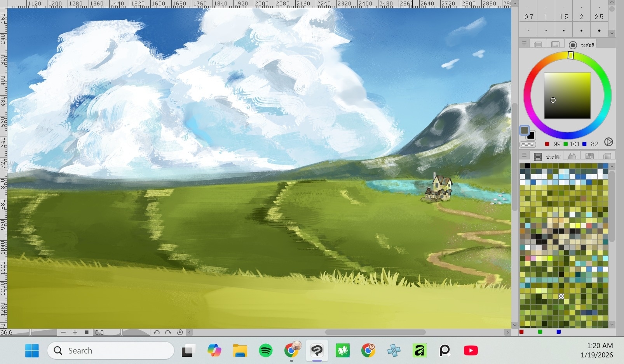Open Spotify from the taskbar

[x=266, y=351]
